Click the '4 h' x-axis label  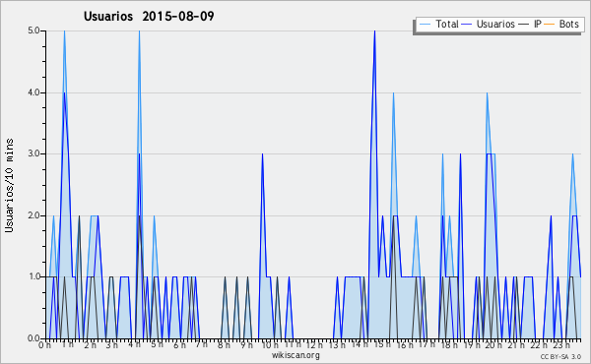pos(134,344)
